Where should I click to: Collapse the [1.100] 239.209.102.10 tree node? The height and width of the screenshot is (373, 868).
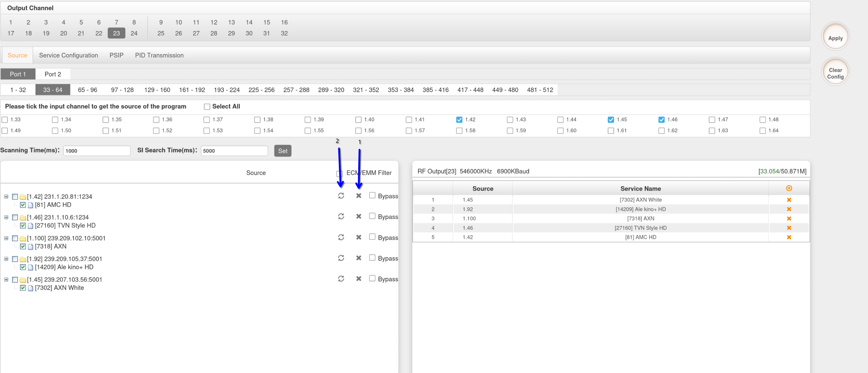click(6, 238)
